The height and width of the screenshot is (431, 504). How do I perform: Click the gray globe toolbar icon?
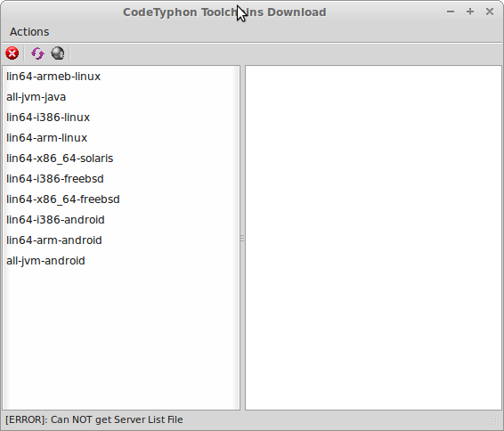coord(58,53)
